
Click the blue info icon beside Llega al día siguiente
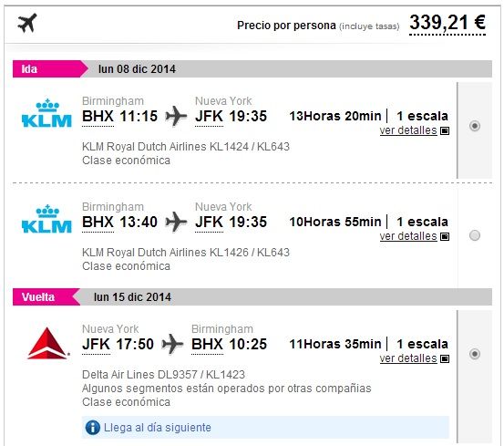(93, 428)
